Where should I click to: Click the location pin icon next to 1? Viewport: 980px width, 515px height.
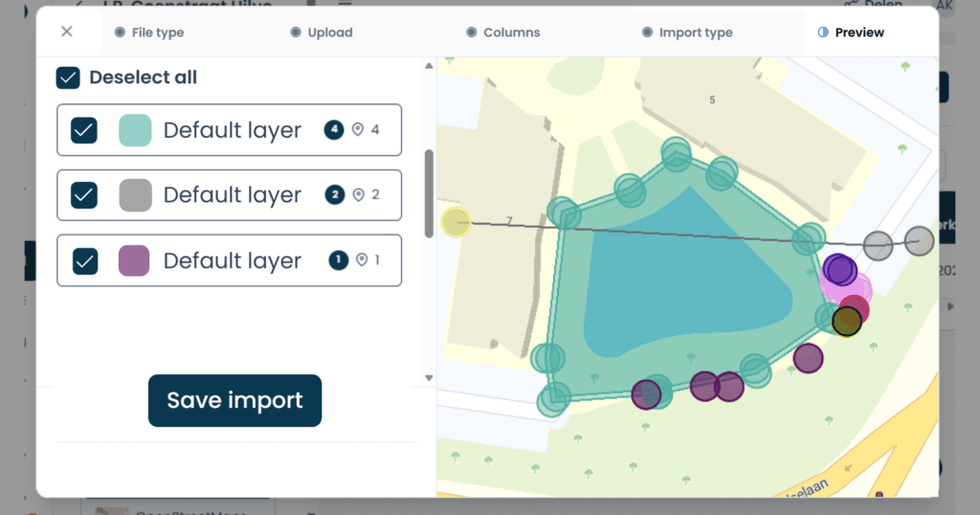(361, 259)
